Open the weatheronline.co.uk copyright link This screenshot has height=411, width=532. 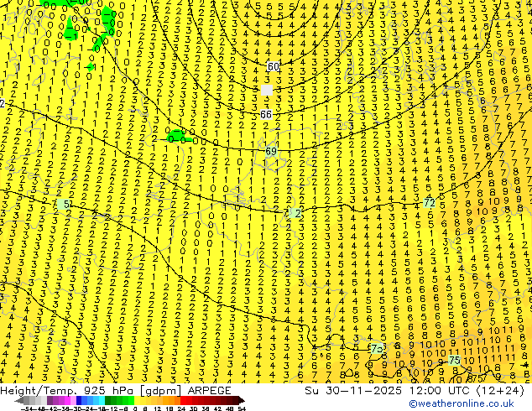point(462,403)
